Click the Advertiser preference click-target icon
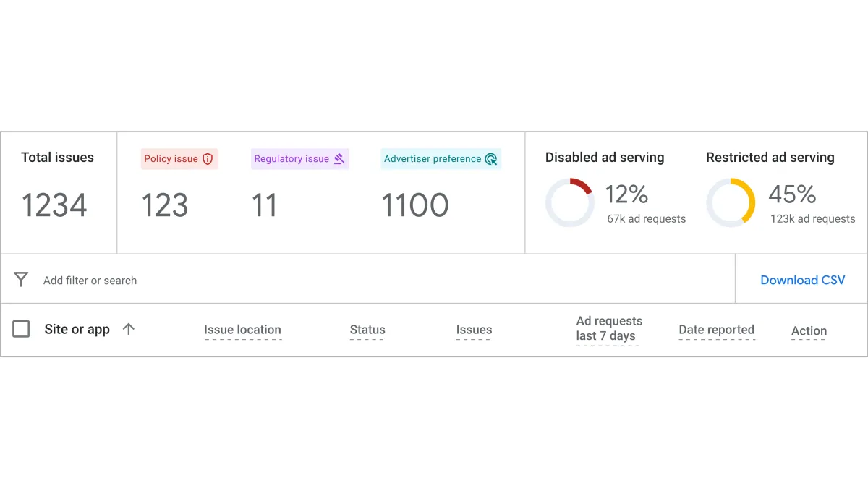The image size is (868, 488). click(x=493, y=158)
